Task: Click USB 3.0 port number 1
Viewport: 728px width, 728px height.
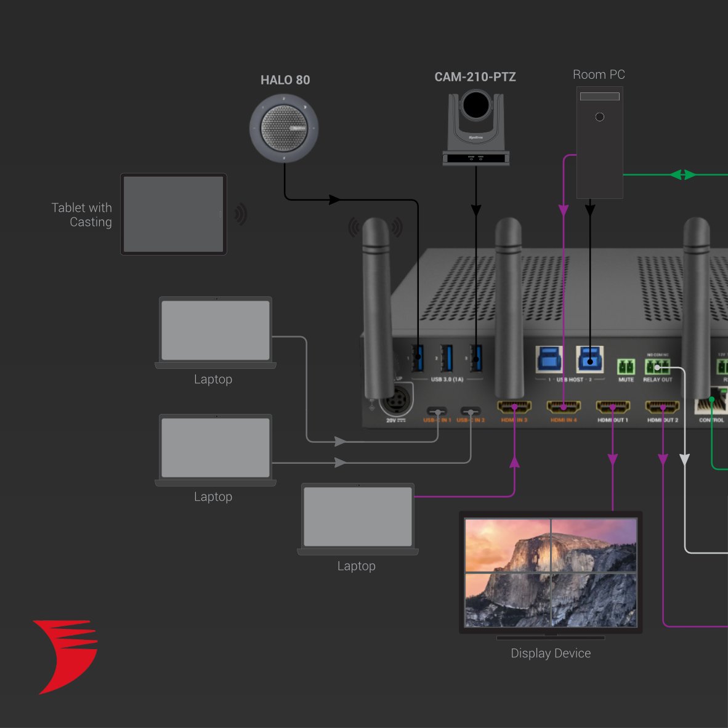Action: [x=418, y=357]
